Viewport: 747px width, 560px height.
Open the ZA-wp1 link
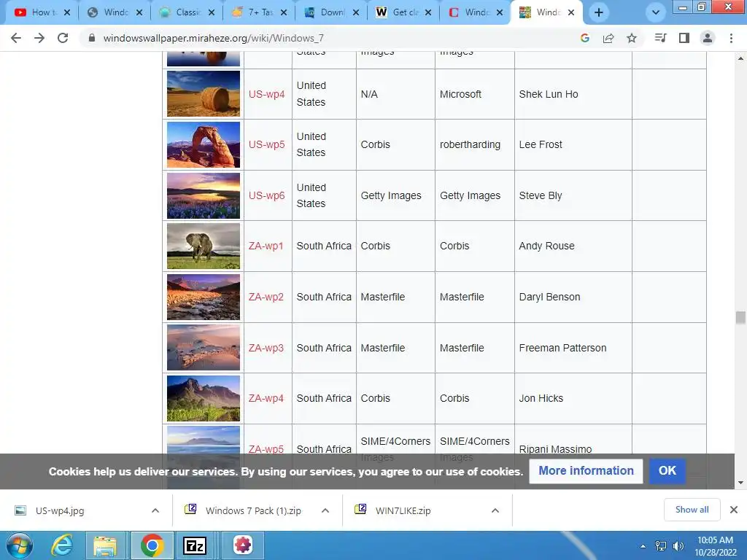click(x=266, y=246)
